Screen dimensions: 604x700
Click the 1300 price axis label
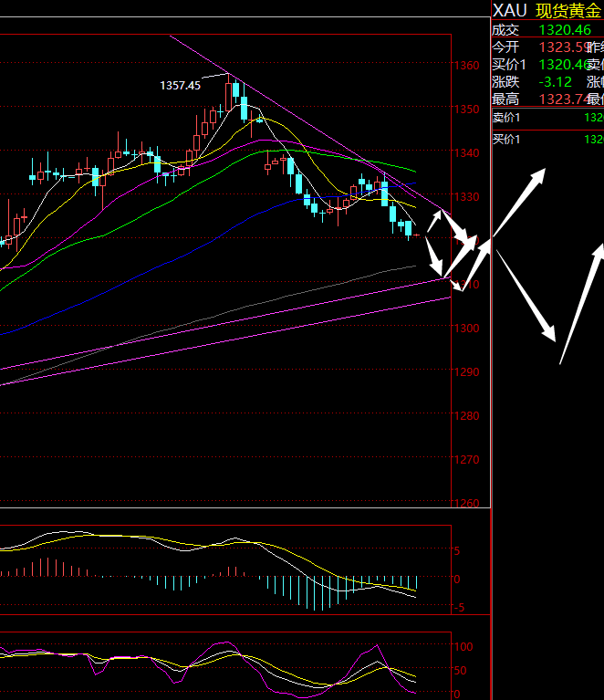click(466, 329)
